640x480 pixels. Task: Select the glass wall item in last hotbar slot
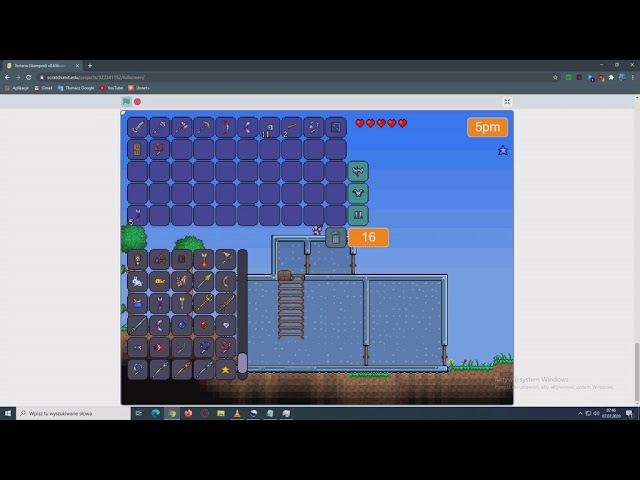tap(336, 127)
